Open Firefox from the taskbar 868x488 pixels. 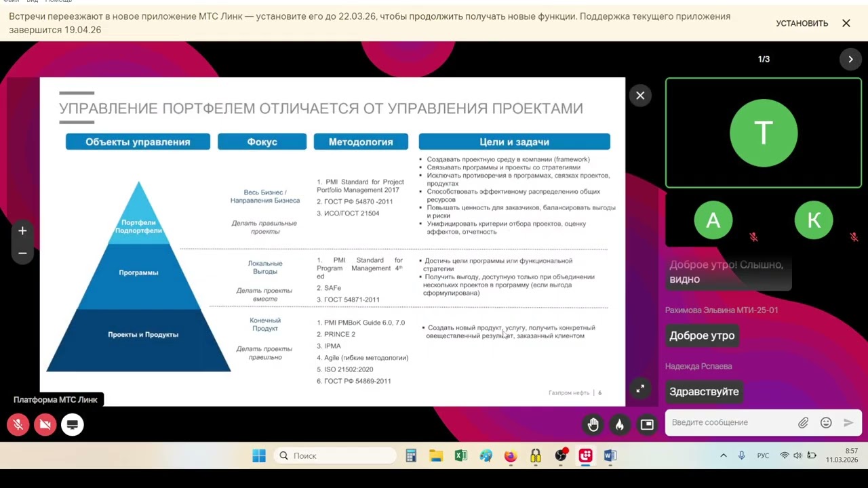click(511, 456)
